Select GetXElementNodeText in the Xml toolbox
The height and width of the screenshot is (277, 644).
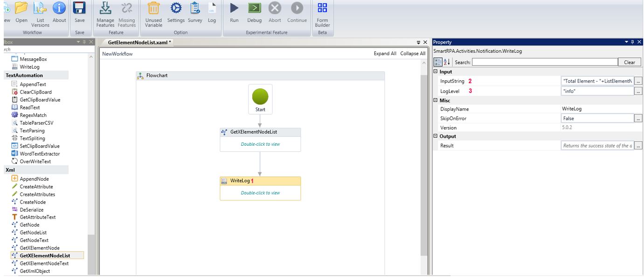click(44, 263)
